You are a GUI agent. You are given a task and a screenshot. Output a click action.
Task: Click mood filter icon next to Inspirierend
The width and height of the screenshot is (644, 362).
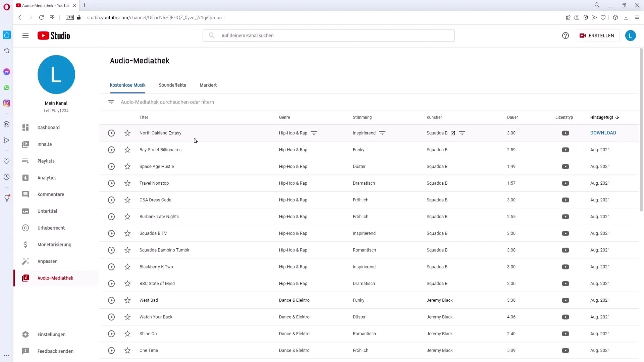(x=382, y=133)
